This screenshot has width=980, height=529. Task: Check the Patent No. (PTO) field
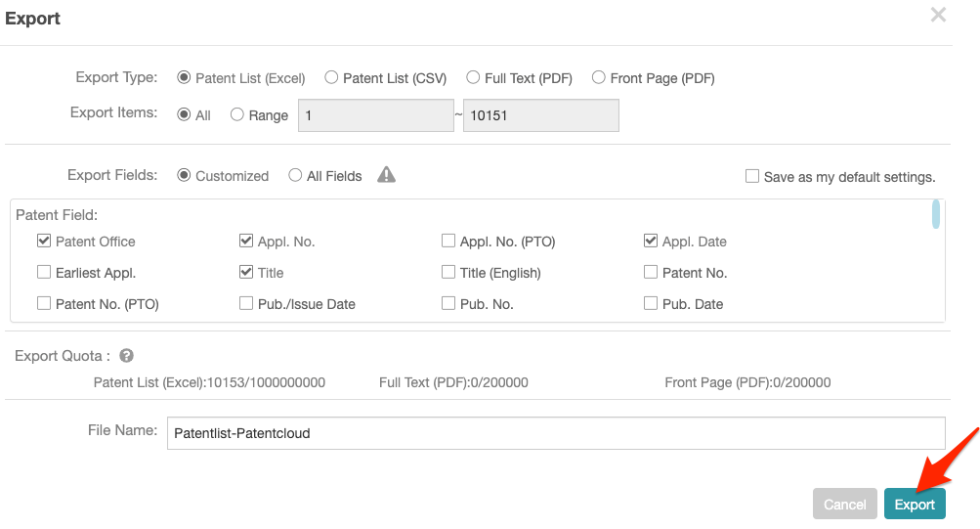click(44, 303)
